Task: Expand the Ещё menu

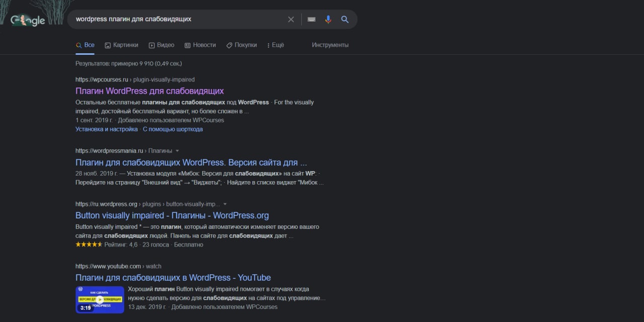Action: click(x=275, y=45)
